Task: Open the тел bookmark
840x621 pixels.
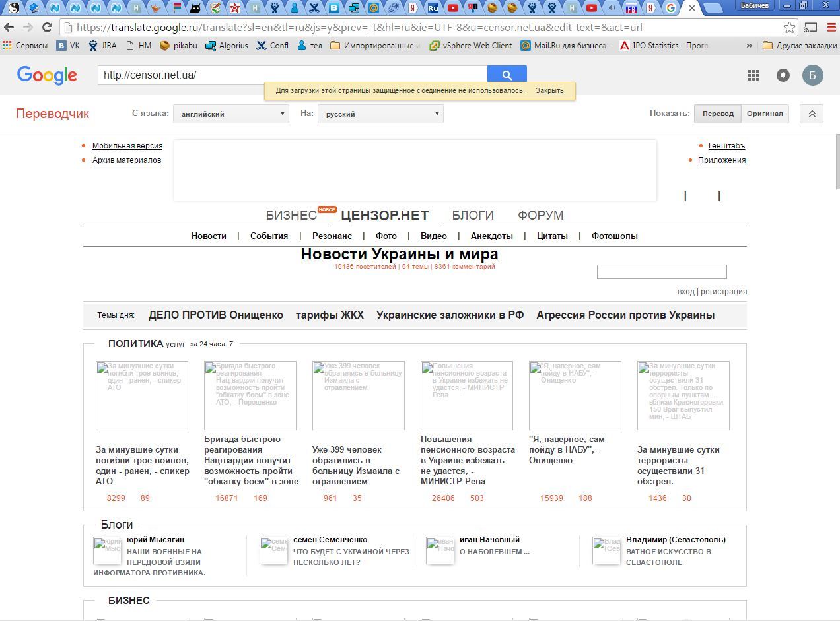Action: (x=309, y=46)
